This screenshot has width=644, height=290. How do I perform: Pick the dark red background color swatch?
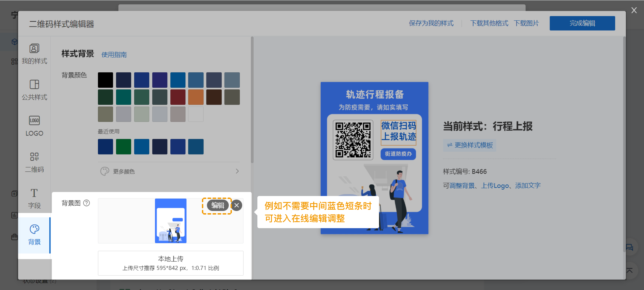pyautogui.click(x=178, y=97)
